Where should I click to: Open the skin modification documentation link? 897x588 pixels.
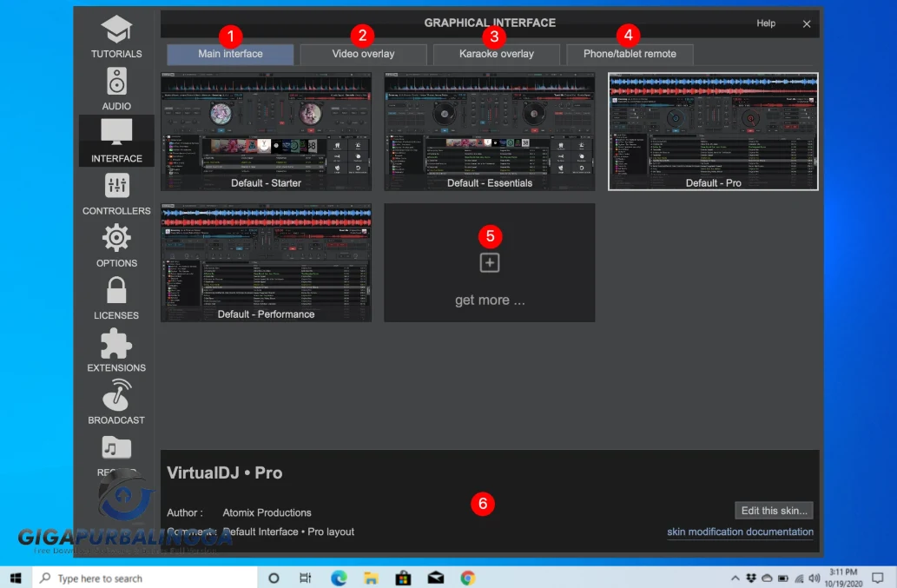tap(740, 532)
